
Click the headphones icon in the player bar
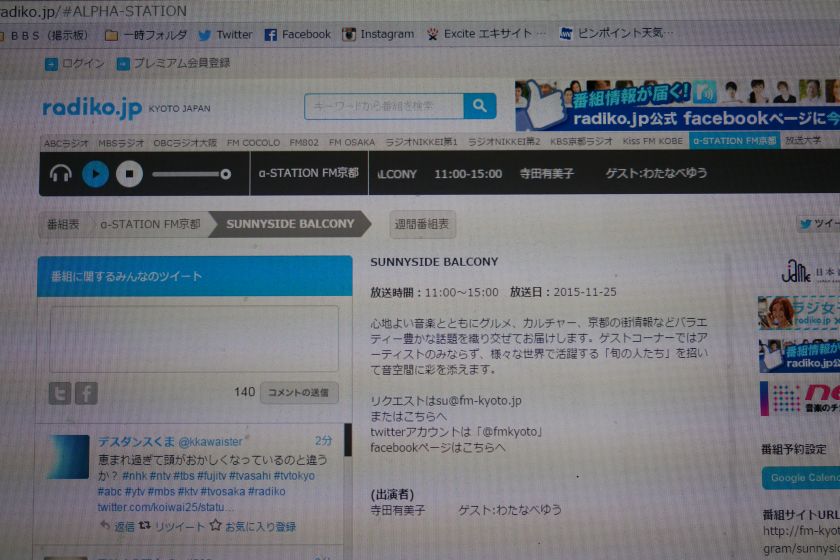(x=61, y=174)
